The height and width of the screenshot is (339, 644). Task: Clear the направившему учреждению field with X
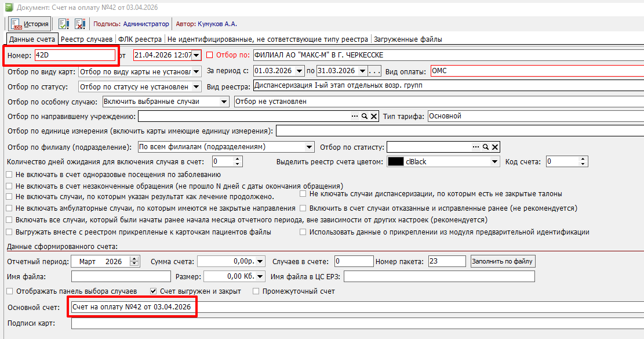pyautogui.click(x=374, y=116)
